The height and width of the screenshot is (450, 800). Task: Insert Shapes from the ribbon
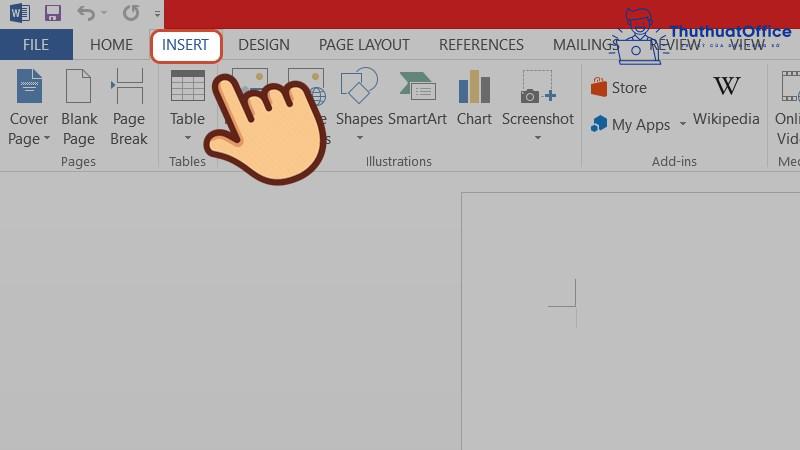tap(359, 105)
